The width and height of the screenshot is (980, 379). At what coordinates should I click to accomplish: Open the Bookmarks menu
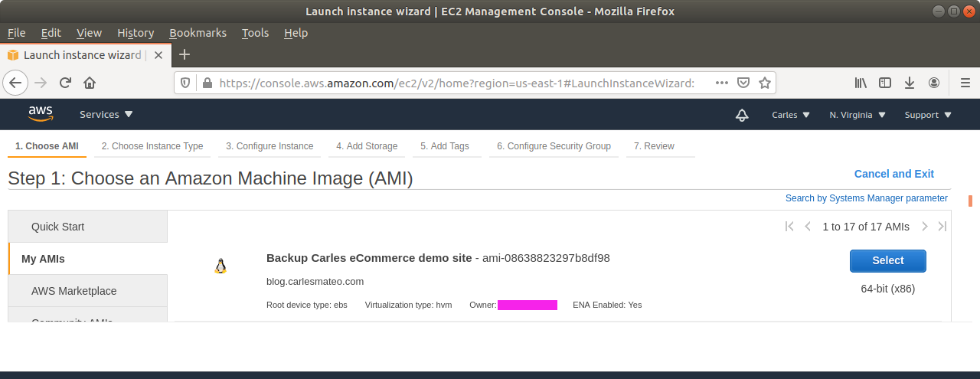(198, 33)
